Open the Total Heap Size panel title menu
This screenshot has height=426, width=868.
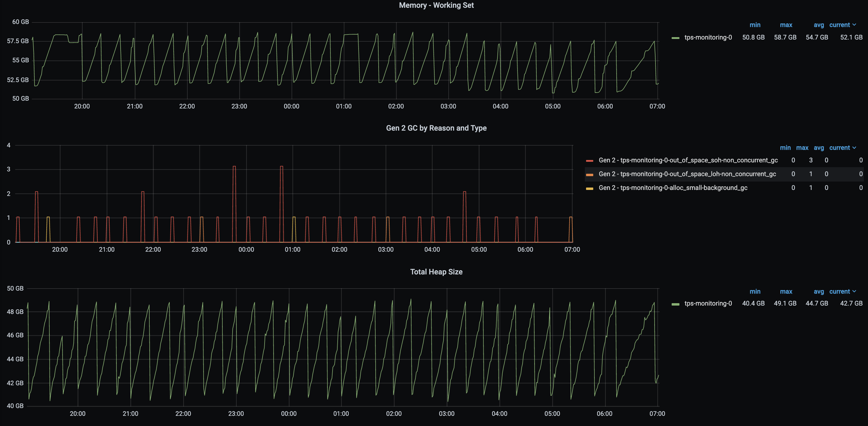(x=436, y=272)
